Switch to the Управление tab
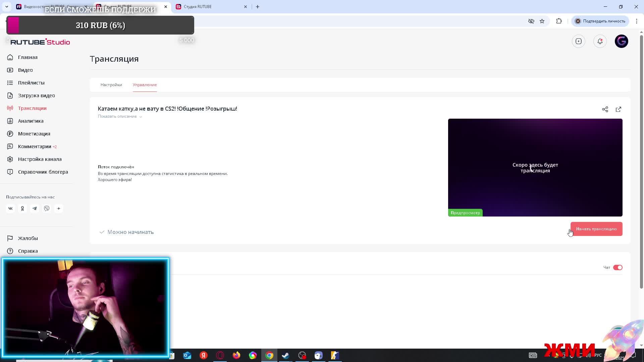 pos(145,85)
